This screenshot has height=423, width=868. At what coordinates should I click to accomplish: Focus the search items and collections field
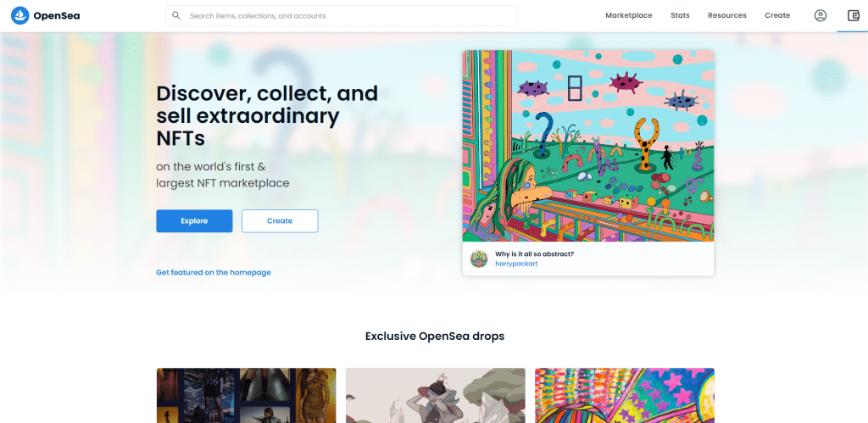click(x=341, y=15)
